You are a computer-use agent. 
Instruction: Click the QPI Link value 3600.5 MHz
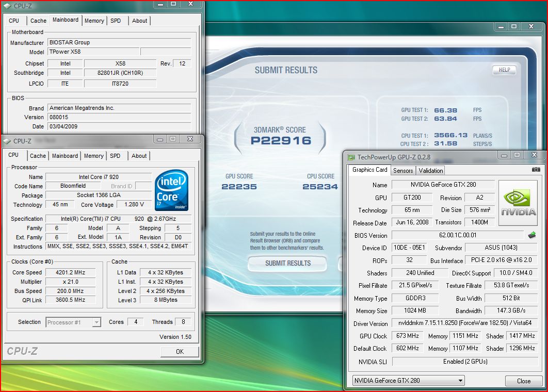pos(71,300)
